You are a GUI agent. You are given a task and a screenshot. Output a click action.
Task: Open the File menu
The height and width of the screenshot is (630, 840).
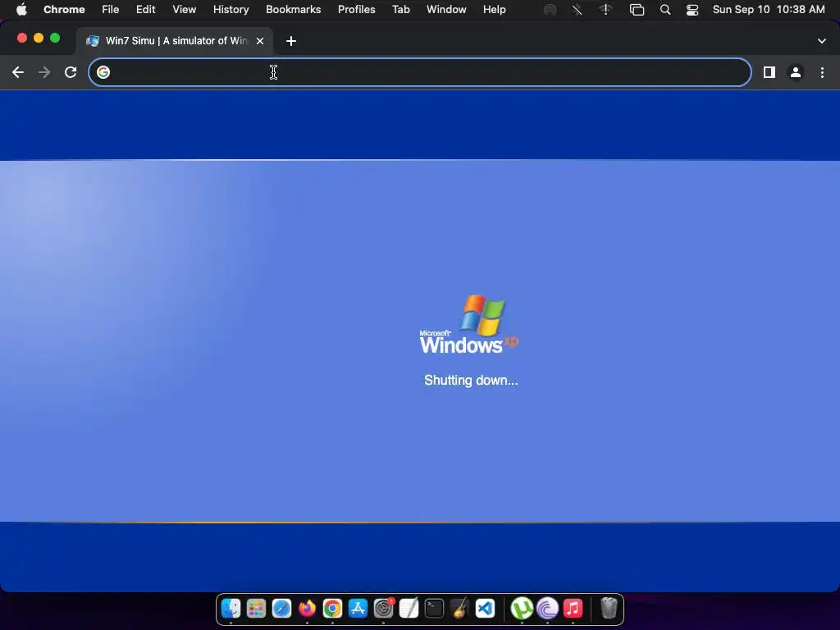[111, 10]
